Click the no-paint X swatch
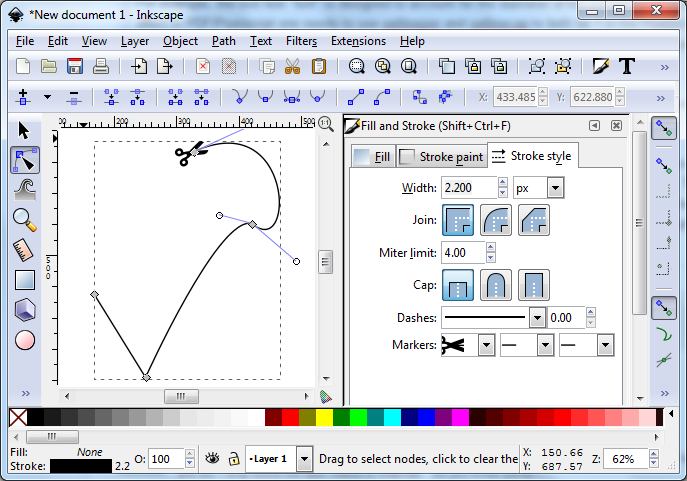Image resolution: width=687 pixels, height=481 pixels. point(18,417)
